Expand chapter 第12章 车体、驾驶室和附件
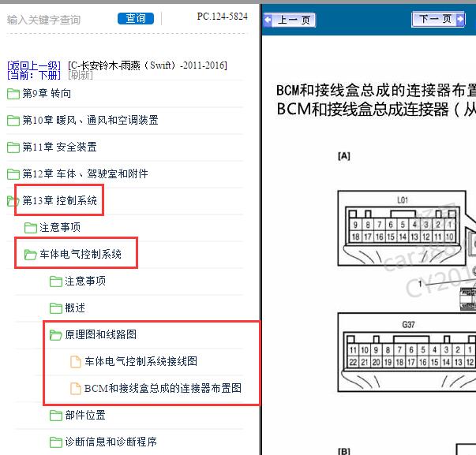 pyautogui.click(x=85, y=173)
